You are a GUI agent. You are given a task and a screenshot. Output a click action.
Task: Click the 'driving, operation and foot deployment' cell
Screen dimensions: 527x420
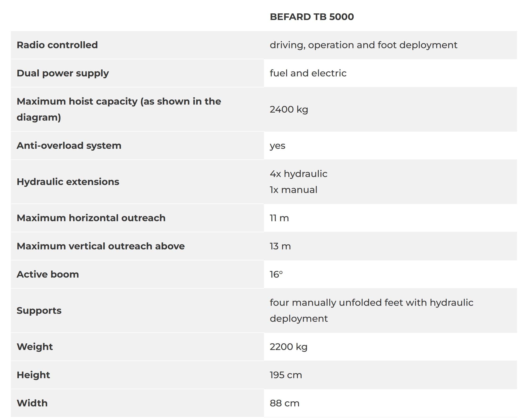click(363, 45)
